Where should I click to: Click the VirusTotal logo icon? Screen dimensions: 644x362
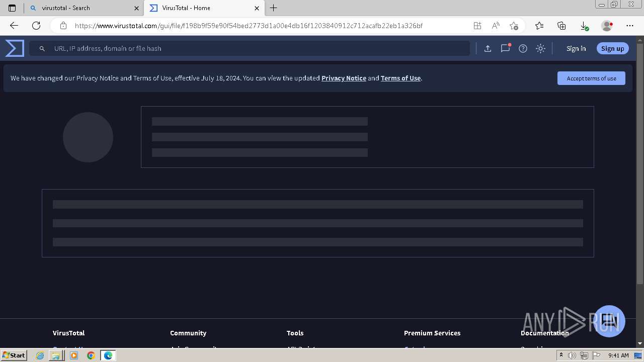[x=15, y=48]
